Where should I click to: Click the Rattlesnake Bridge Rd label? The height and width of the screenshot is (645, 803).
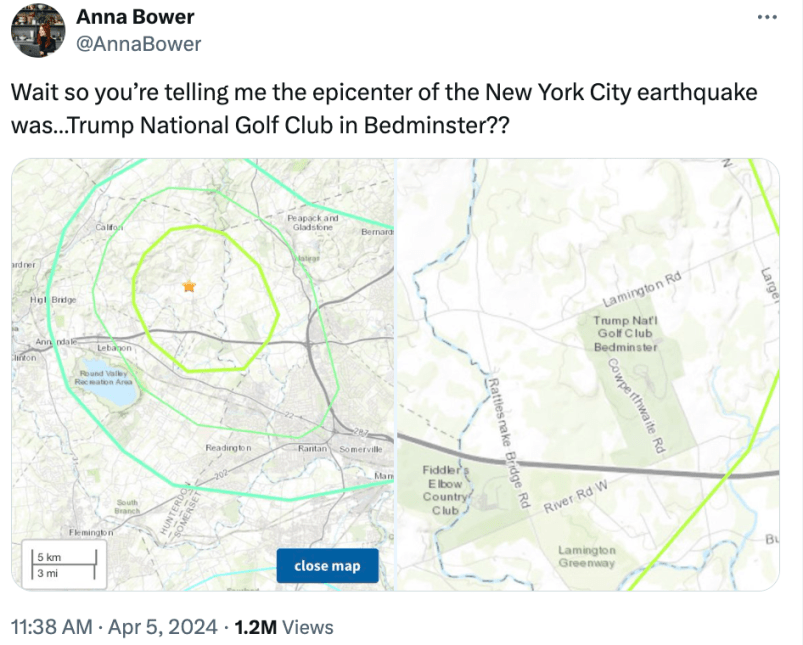point(506,440)
